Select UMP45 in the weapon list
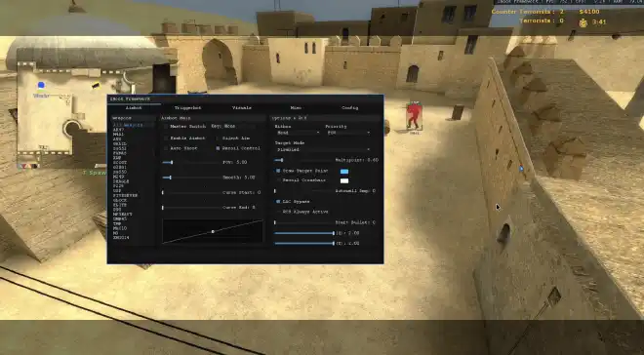Image resolution: width=644 pixels, height=355 pixels. [119, 218]
